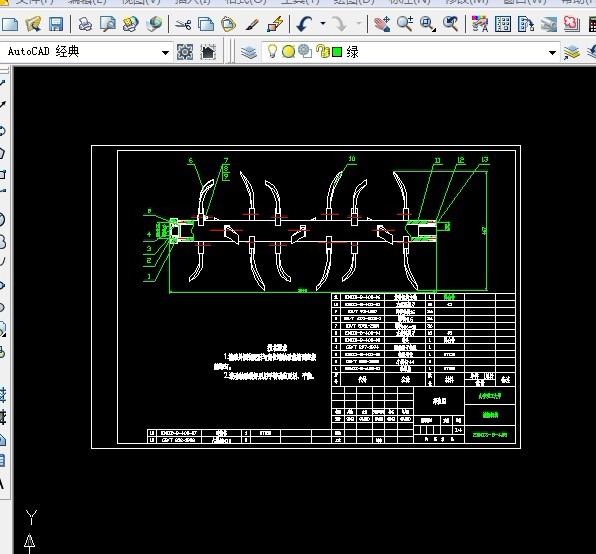Make object's layer current icon
596x554 pixels.
[572, 52]
